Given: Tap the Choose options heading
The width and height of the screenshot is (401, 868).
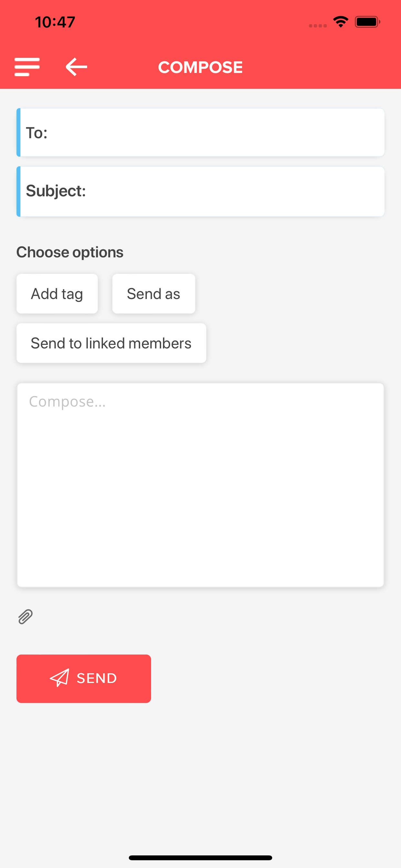Looking at the screenshot, I should 70,252.
